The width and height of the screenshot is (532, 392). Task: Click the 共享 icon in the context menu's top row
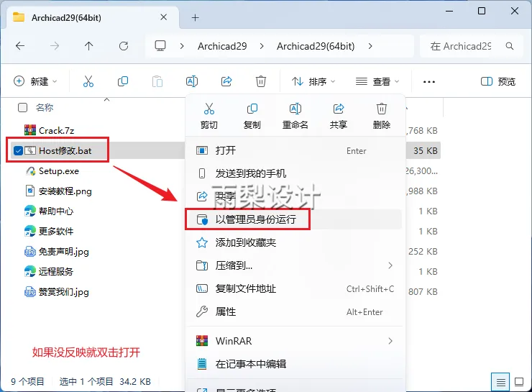click(x=339, y=109)
